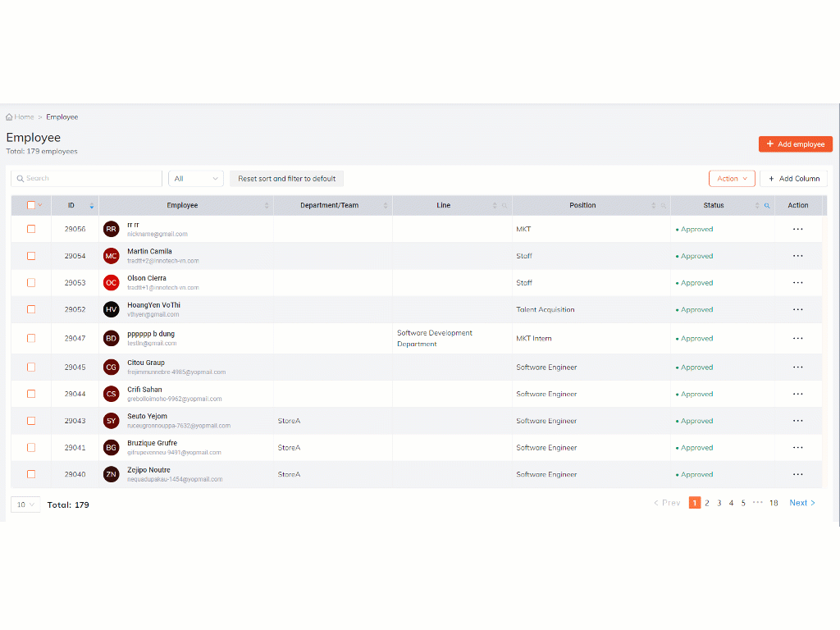Click the Line column search icon
The height and width of the screenshot is (630, 840).
tap(504, 206)
